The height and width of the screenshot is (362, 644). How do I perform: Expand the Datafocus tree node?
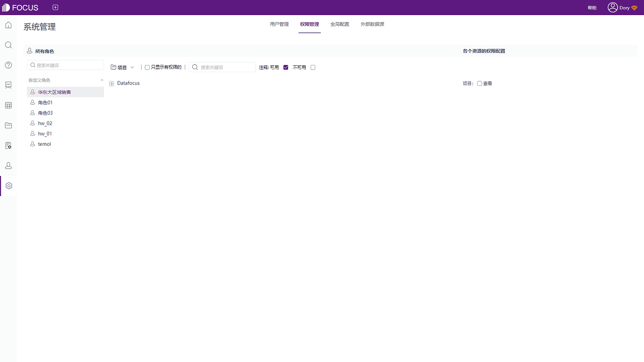[x=112, y=84]
